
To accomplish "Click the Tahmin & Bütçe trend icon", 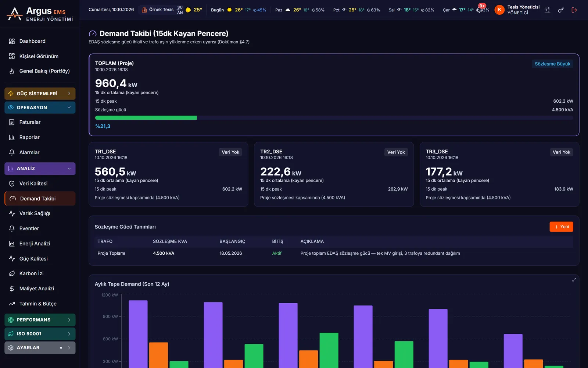I will pyautogui.click(x=12, y=304).
